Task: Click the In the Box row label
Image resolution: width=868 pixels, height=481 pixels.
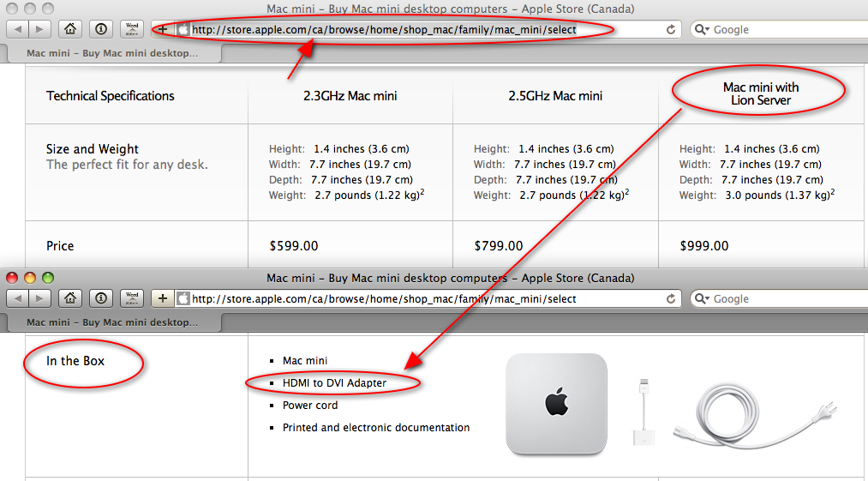Action: pyautogui.click(x=75, y=361)
